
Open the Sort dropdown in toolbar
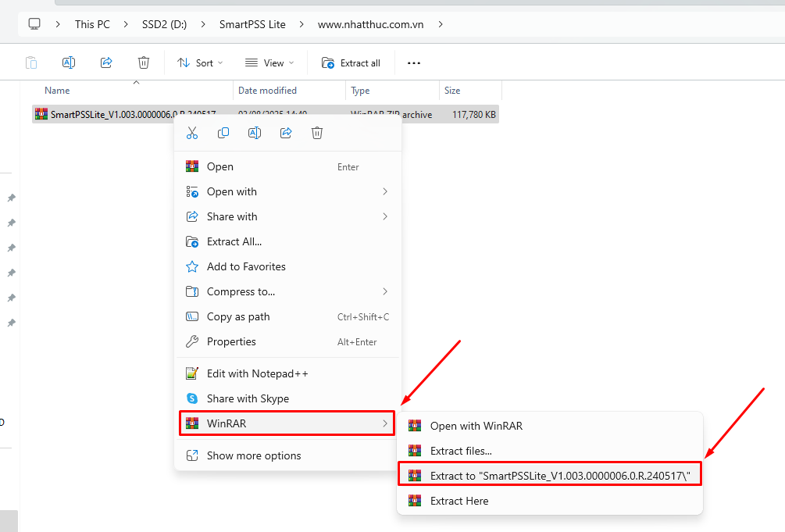200,62
